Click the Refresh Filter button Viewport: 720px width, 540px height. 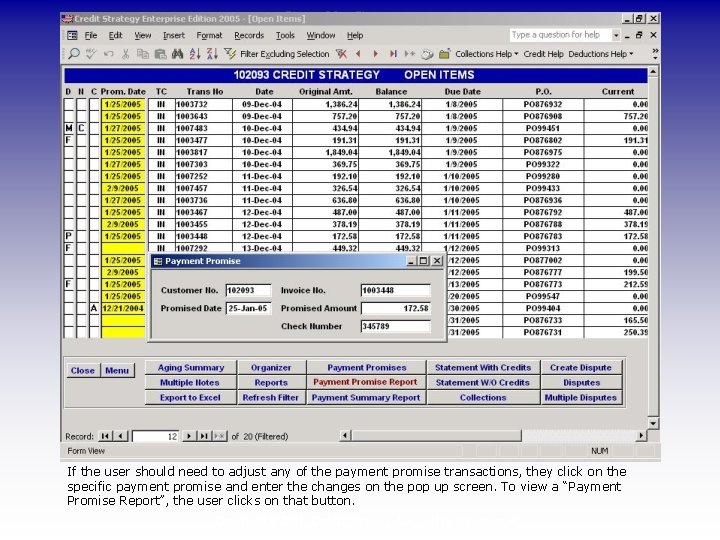coord(271,398)
